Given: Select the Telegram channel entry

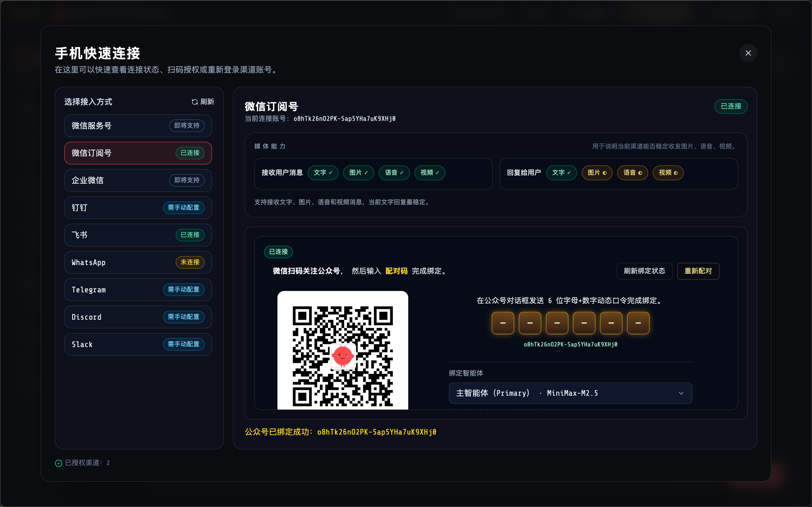Looking at the screenshot, I should (x=138, y=290).
